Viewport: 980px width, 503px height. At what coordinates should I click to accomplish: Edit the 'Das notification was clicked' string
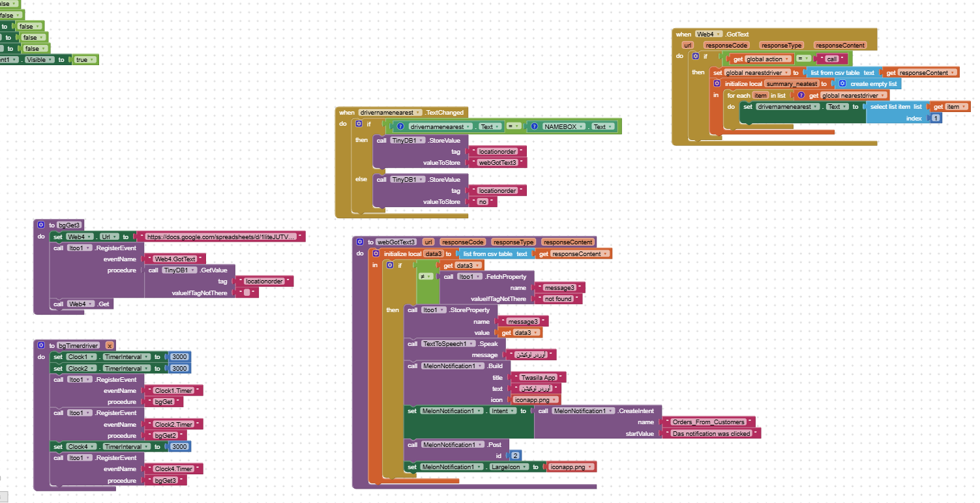tap(711, 433)
